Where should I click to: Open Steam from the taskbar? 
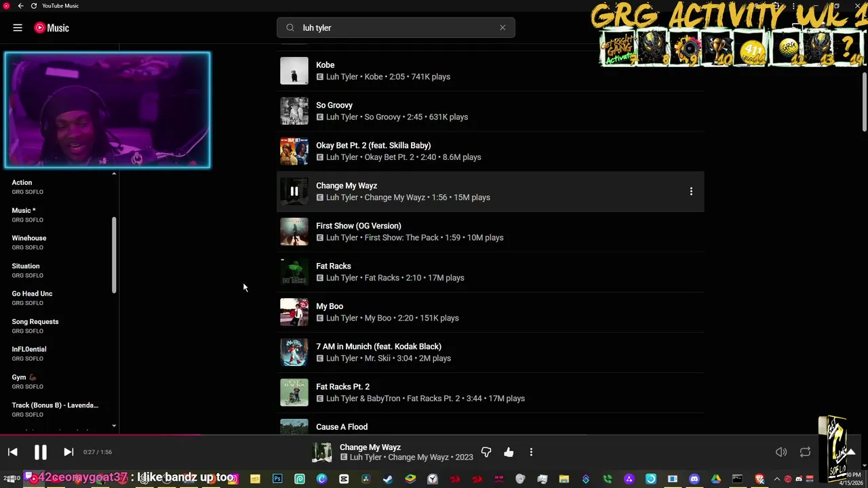[388, 479]
